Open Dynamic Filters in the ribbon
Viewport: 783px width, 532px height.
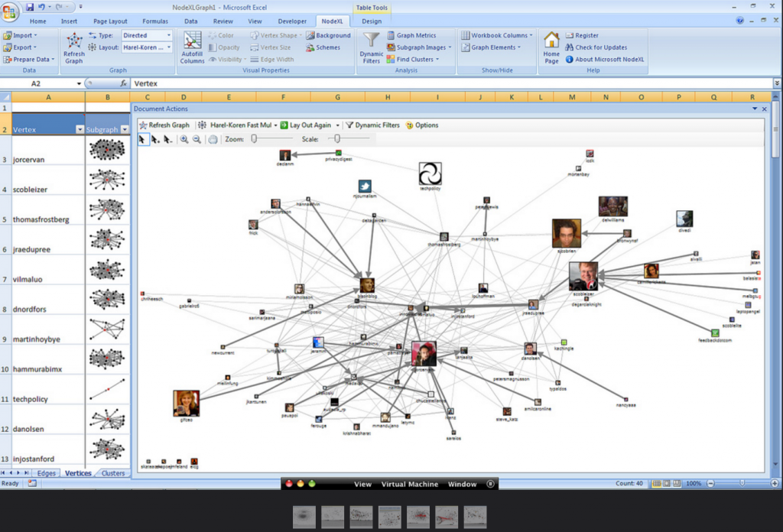click(x=371, y=48)
